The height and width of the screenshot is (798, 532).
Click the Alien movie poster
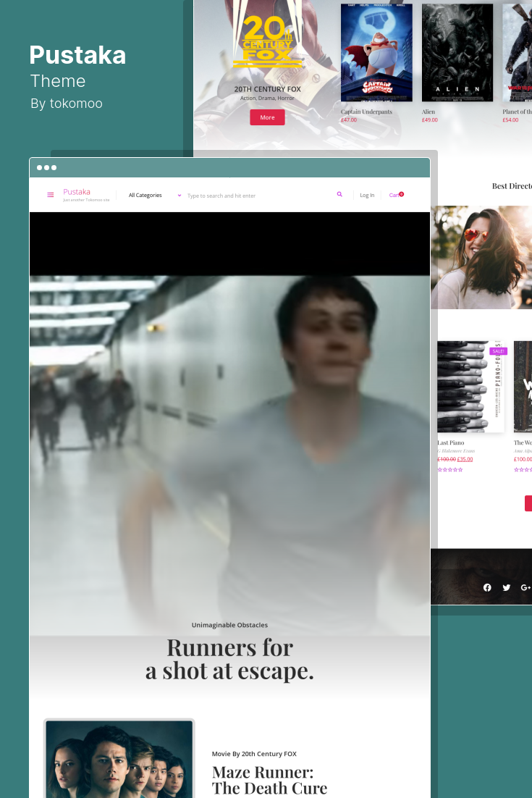457,52
